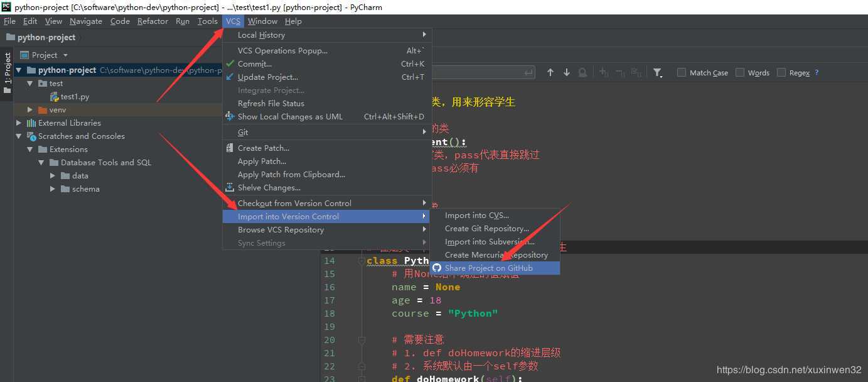Click the add selection for next occurrence icon
The width and height of the screenshot is (868, 382).
click(604, 73)
